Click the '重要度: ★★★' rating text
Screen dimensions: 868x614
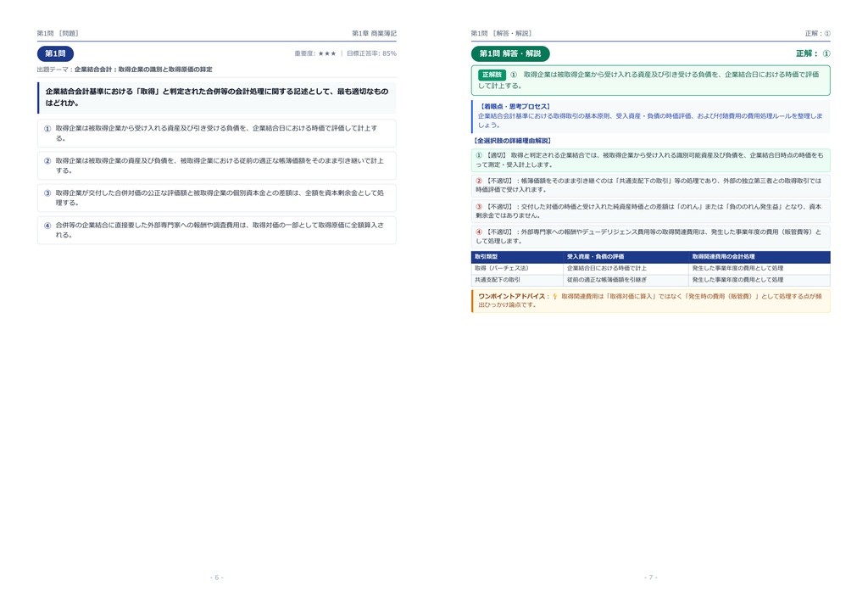tap(315, 53)
